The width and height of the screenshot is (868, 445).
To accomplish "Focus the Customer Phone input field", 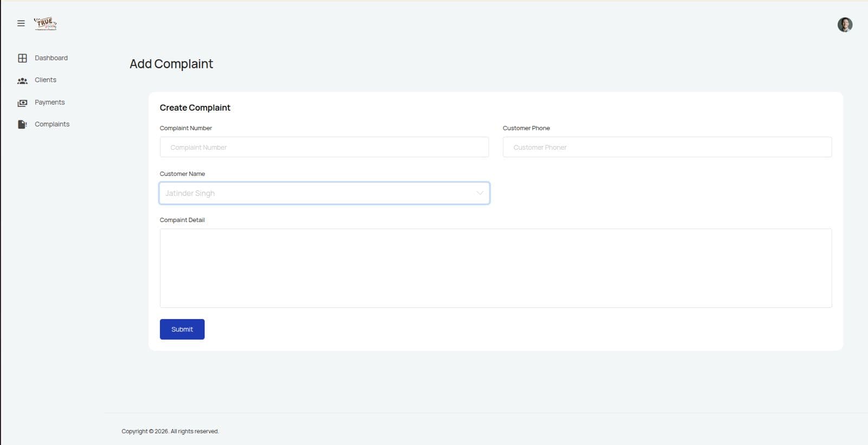I will 667,147.
